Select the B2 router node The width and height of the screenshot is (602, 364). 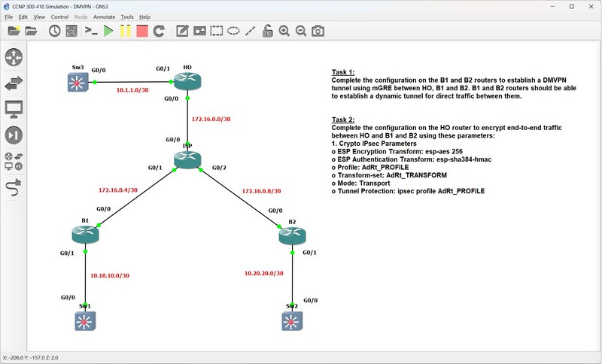click(292, 236)
